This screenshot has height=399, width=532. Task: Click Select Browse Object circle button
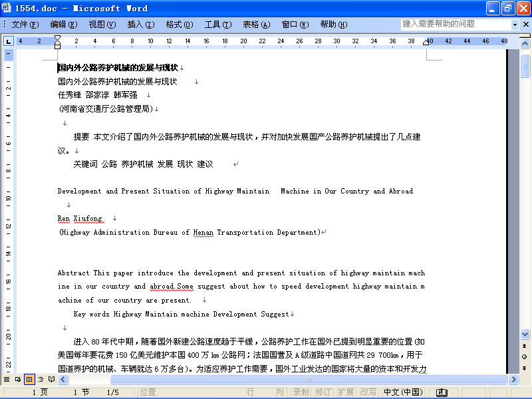pos(525,357)
